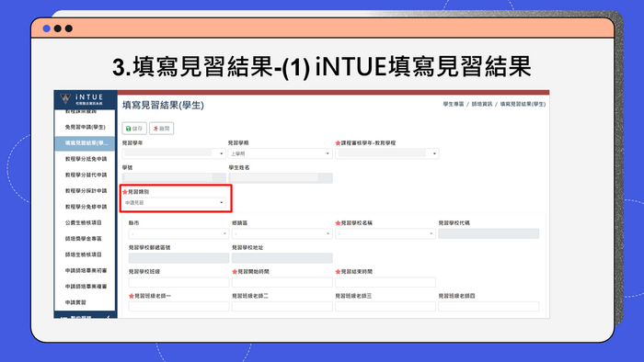Open 申請師培畢業複審 in the sidebar
644x362 pixels.
pyautogui.click(x=85, y=287)
